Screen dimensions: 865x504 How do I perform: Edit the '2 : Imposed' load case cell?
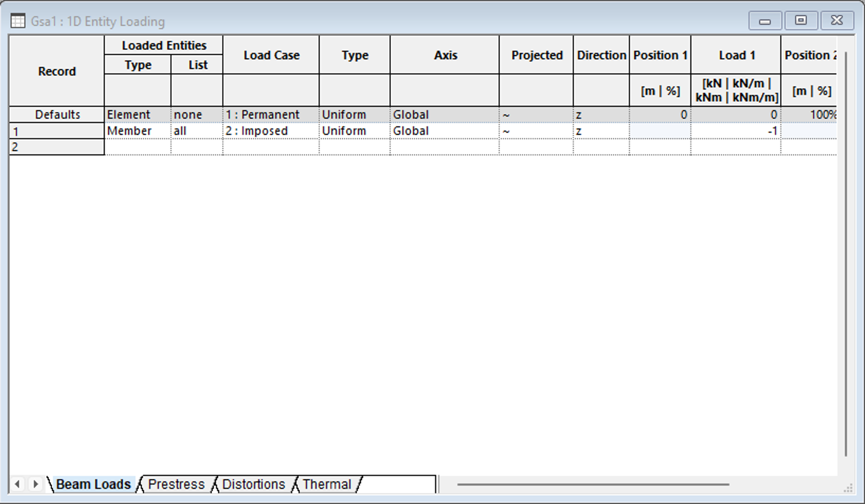pos(270,131)
